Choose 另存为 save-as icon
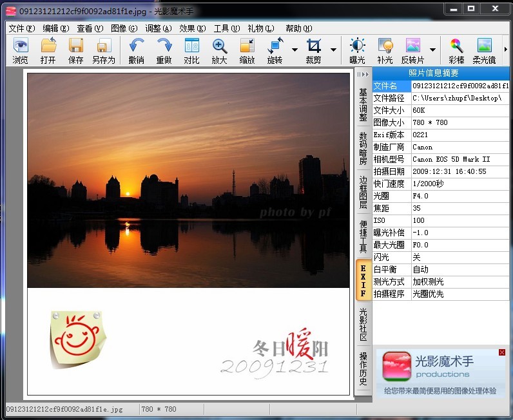Screen dimensions: 513x420 103,45
